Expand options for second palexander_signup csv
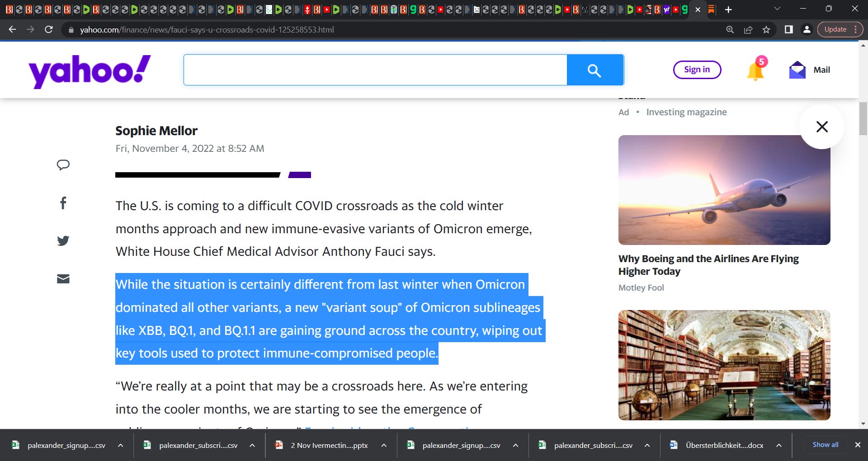868x461 pixels. click(515, 445)
